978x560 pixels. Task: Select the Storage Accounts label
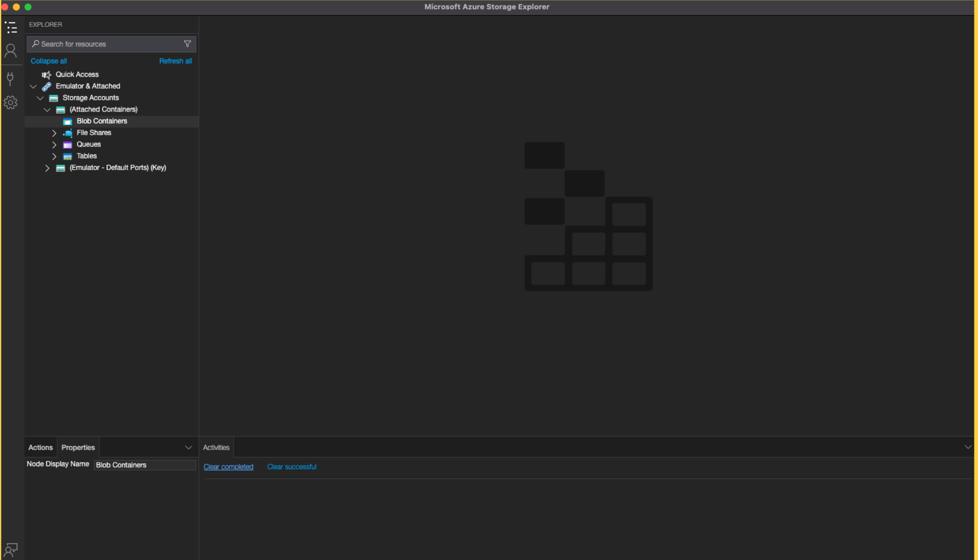tap(90, 97)
